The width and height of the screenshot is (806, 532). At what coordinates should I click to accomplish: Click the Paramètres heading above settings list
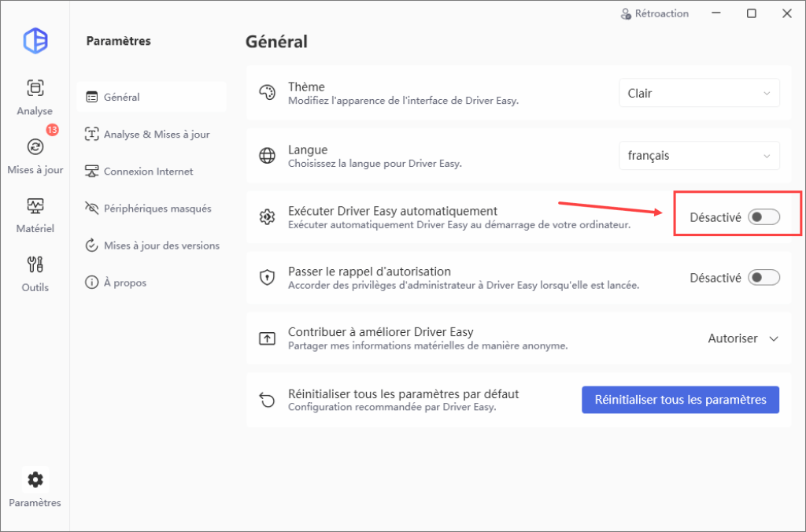119,41
